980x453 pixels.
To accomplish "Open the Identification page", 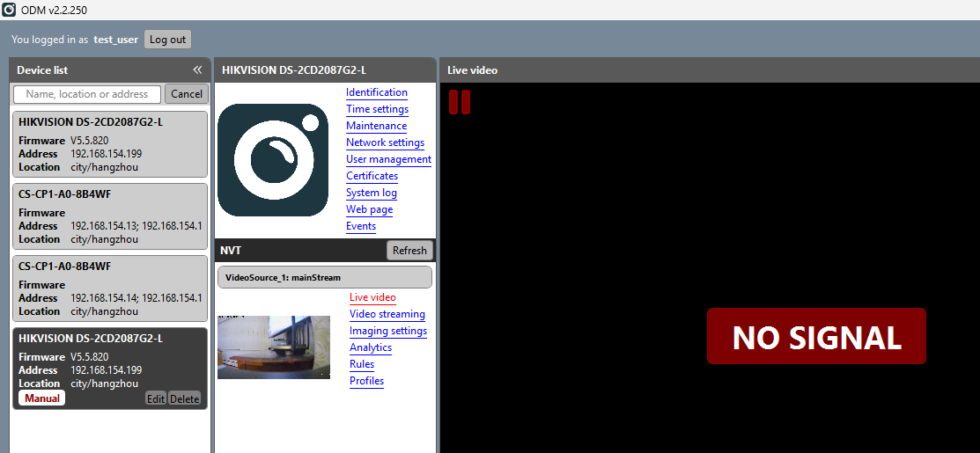I will pyautogui.click(x=377, y=92).
